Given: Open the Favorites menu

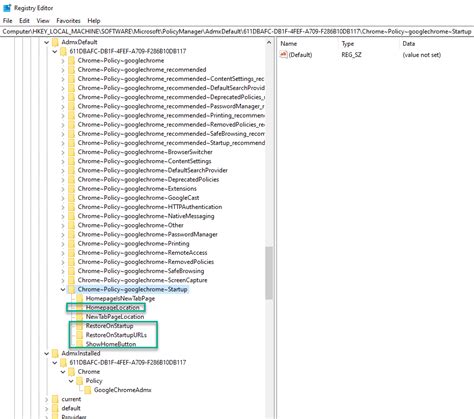Looking at the screenshot, I should point(68,21).
